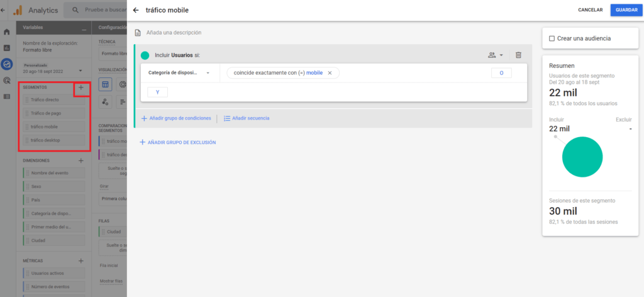The height and width of the screenshot is (297, 644).
Task: Click tráfico de... chip in segment comparisons
Action: [113, 154]
